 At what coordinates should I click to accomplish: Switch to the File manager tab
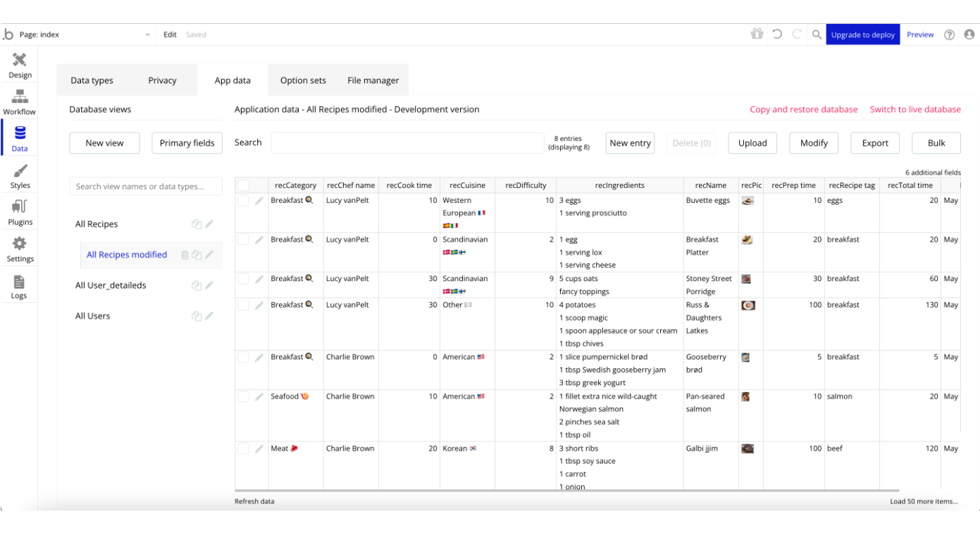coord(373,80)
